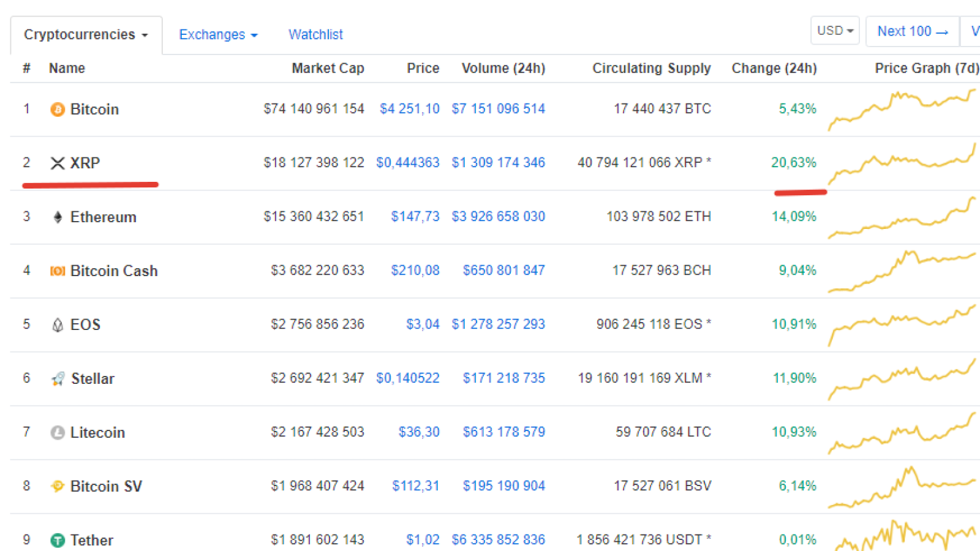The image size is (980, 551).
Task: Click Stellar price $0,140522
Action: pos(408,378)
